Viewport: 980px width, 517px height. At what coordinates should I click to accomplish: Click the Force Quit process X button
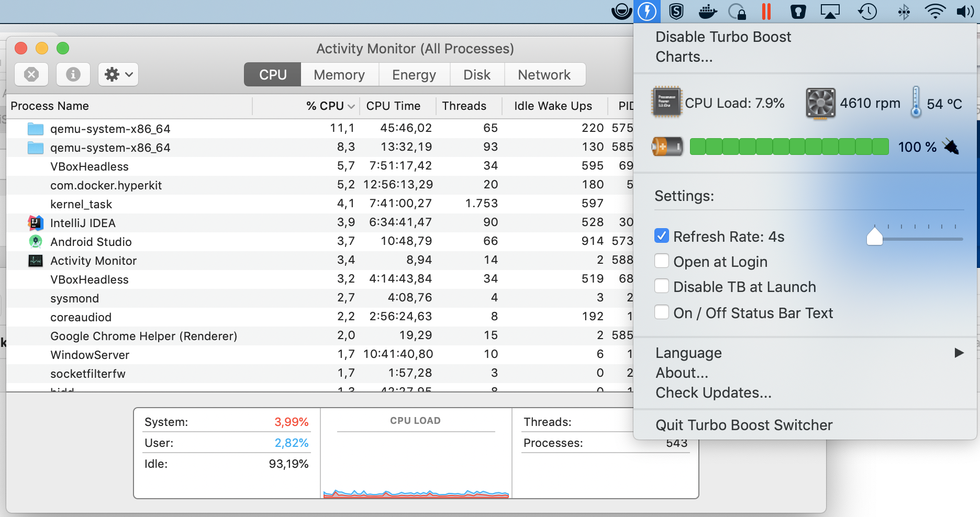click(x=31, y=74)
